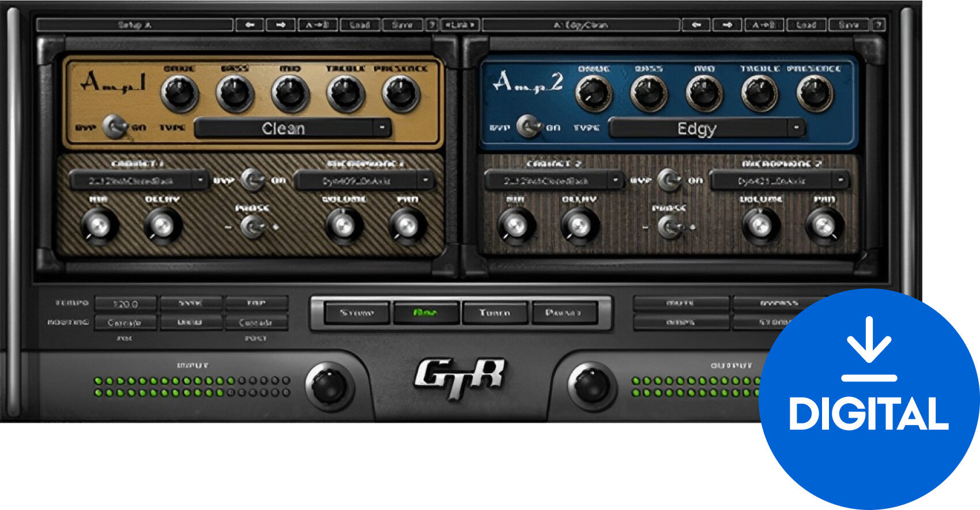Switch to the Preset tab
The height and width of the screenshot is (510, 980).
tap(563, 313)
